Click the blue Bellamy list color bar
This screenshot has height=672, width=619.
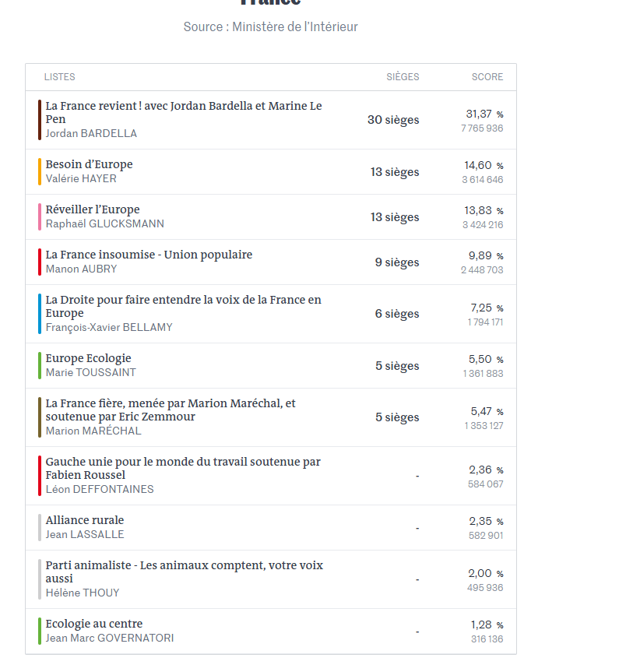pos(40,314)
